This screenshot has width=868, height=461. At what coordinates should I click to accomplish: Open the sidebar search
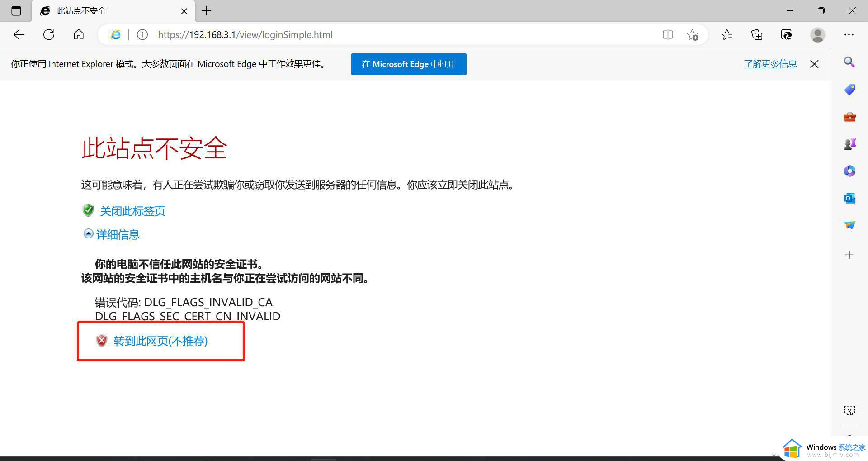click(849, 62)
